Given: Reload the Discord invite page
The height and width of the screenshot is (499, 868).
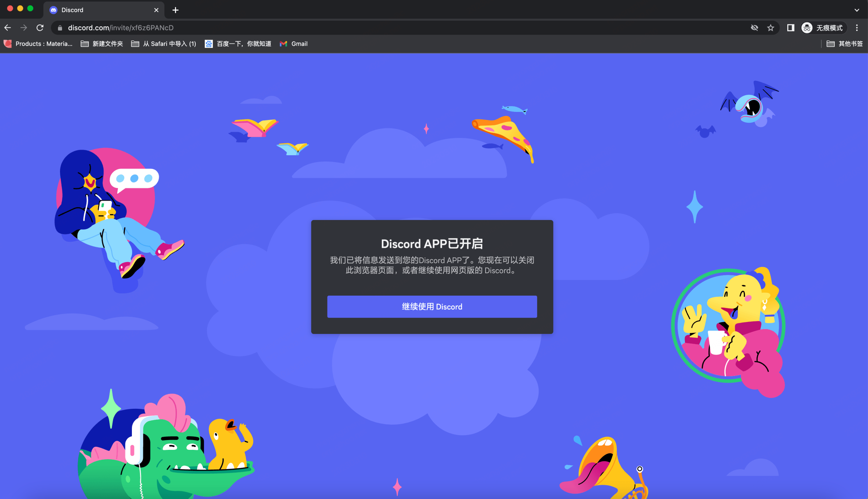Looking at the screenshot, I should click(x=40, y=28).
